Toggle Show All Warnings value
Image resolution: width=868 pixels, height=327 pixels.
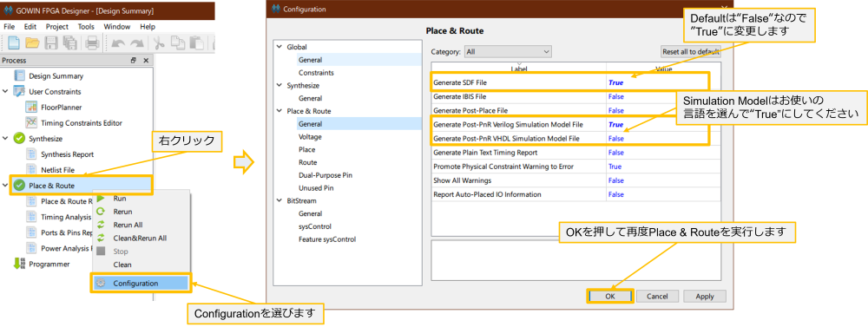pyautogui.click(x=616, y=180)
